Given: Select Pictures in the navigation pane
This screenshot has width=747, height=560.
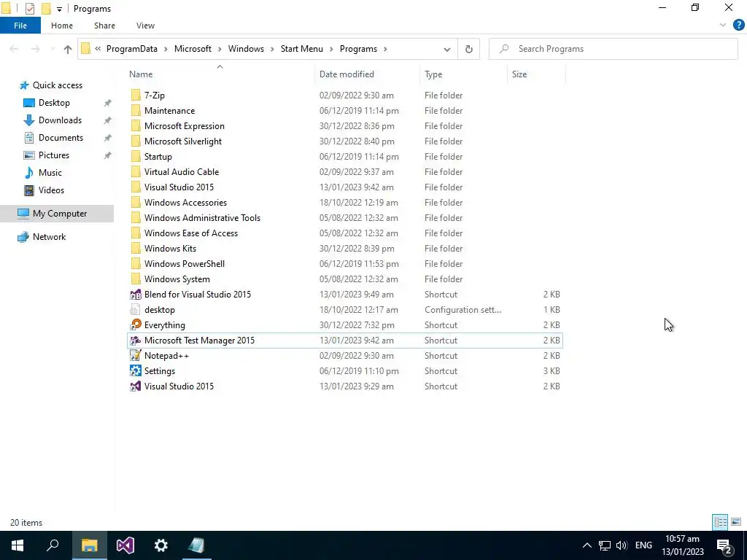Looking at the screenshot, I should coord(53,155).
